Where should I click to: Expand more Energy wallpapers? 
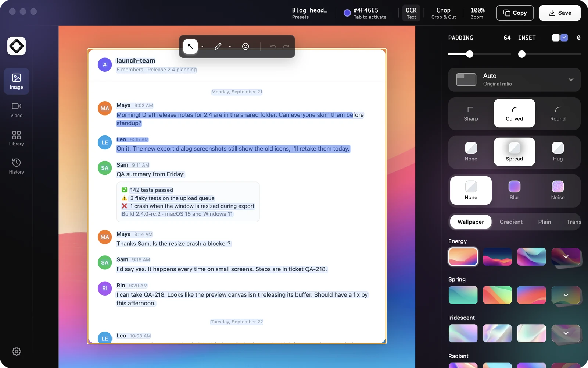point(566,256)
